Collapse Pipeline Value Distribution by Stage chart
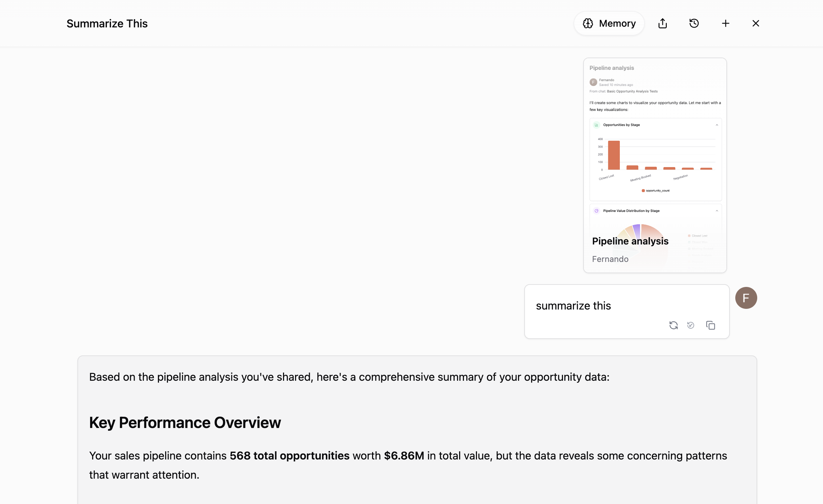 pos(716,211)
